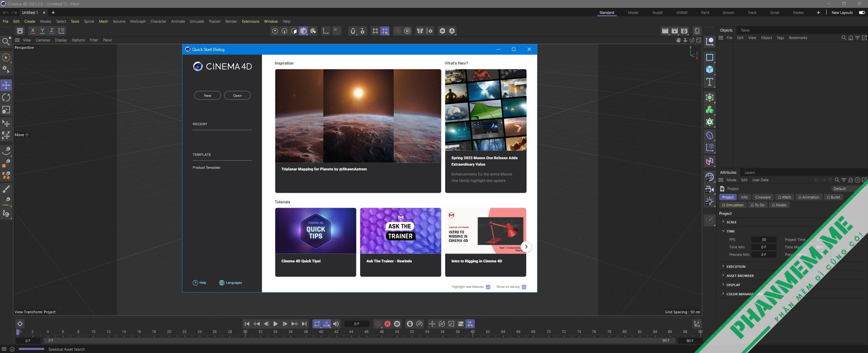868x353 pixels.
Task: Go to the end of animation
Action: 304,324
